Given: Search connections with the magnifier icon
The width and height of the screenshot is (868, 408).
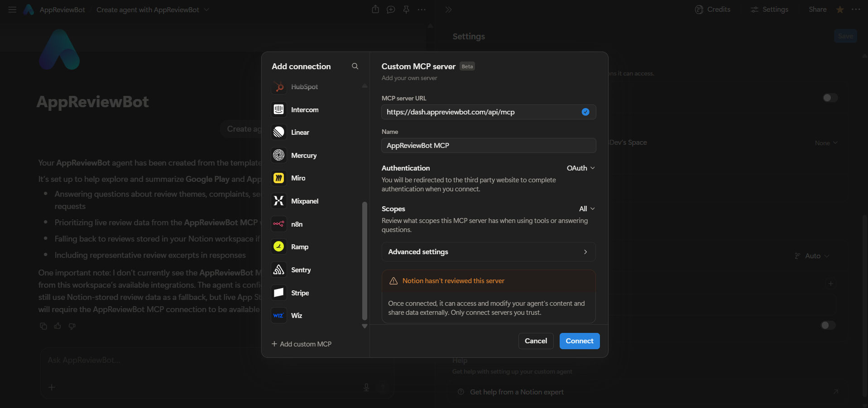Looking at the screenshot, I should click(x=355, y=66).
